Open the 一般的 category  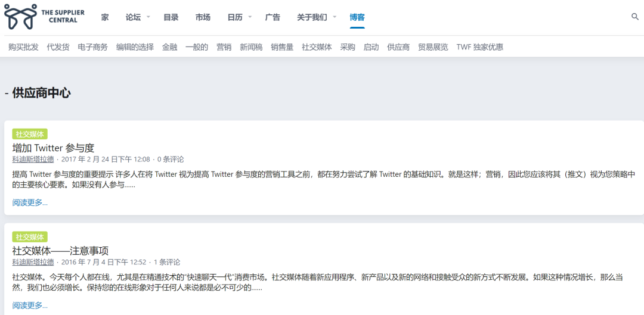[197, 47]
